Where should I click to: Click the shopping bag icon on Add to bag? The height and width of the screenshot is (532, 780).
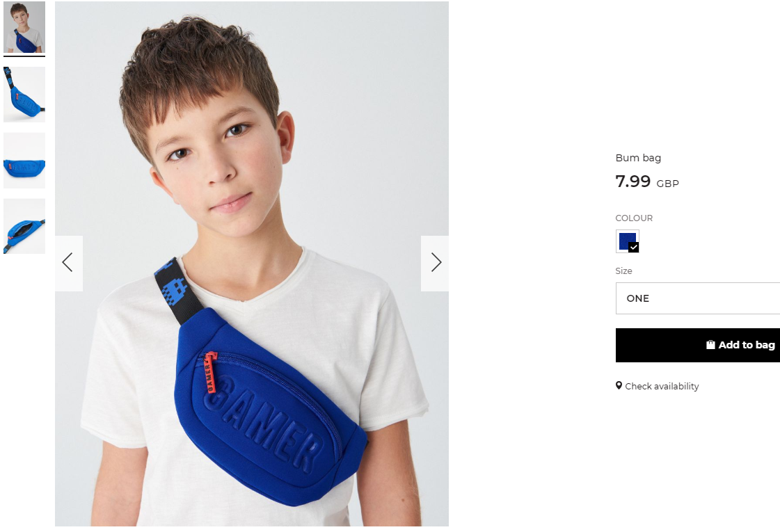(x=710, y=344)
